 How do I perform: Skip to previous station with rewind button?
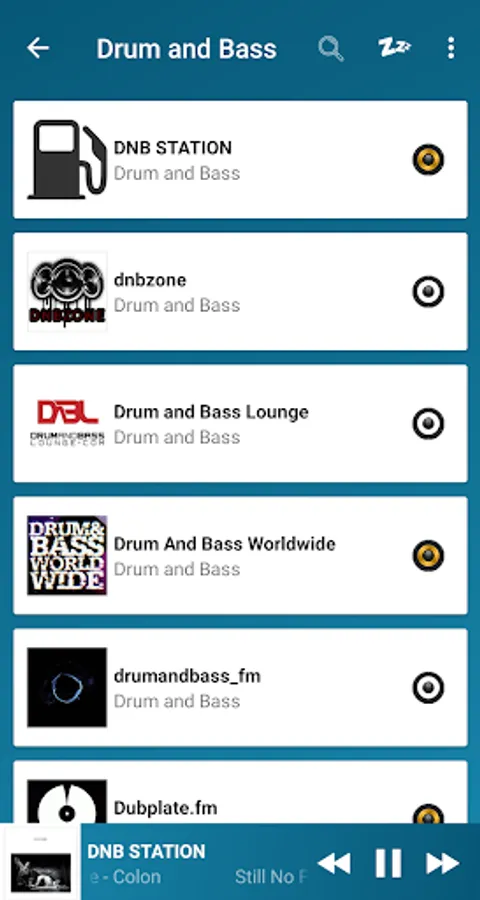334,863
